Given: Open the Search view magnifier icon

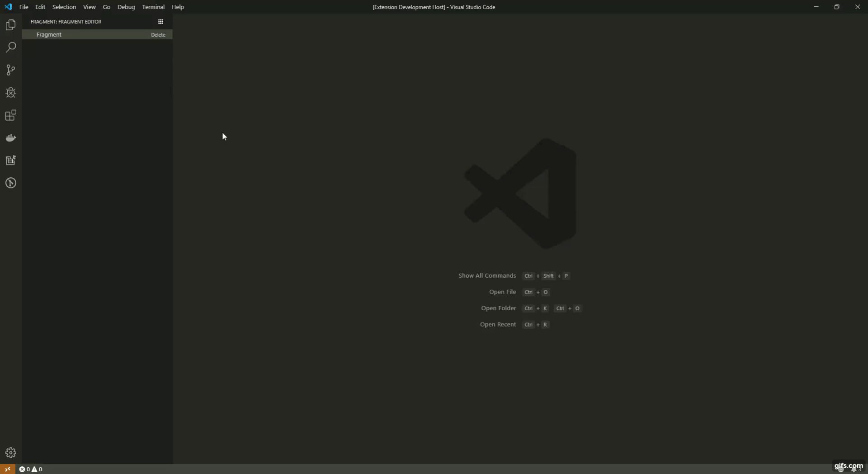Looking at the screenshot, I should pyautogui.click(x=11, y=47).
